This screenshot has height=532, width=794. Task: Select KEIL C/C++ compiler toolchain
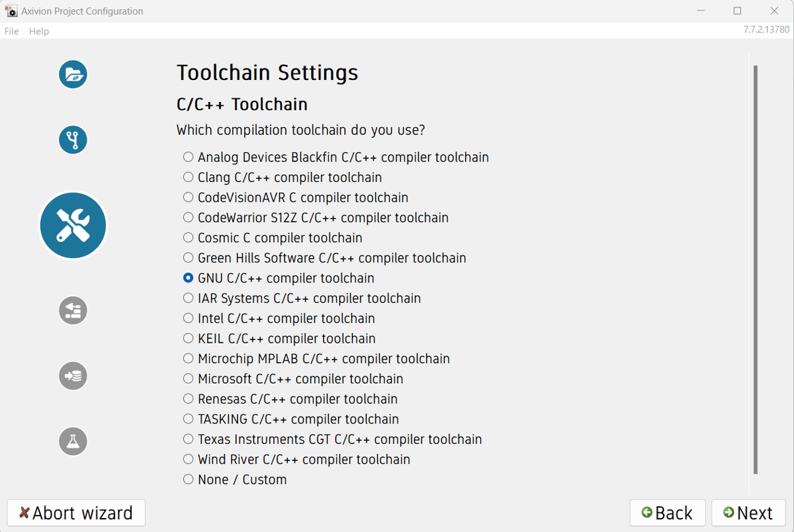[x=189, y=339]
